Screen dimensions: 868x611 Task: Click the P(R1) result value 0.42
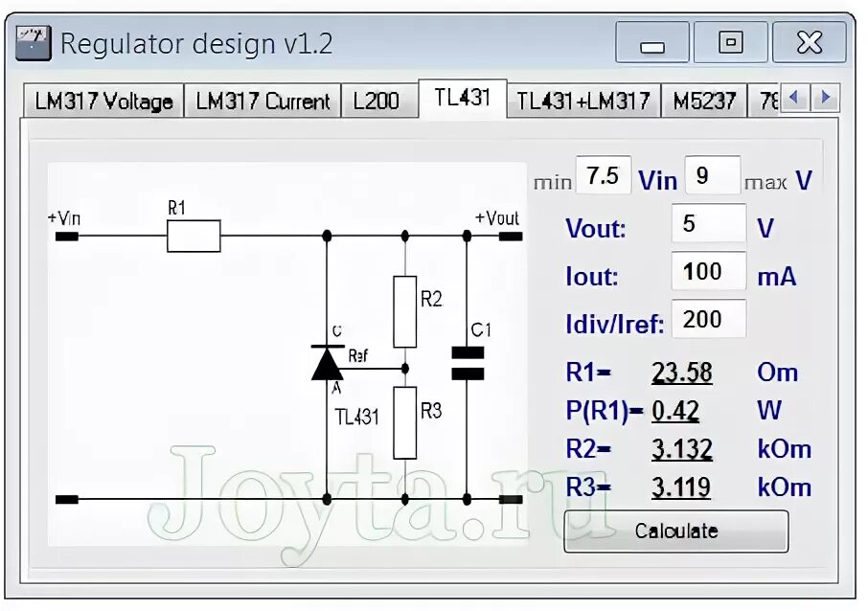point(674,411)
